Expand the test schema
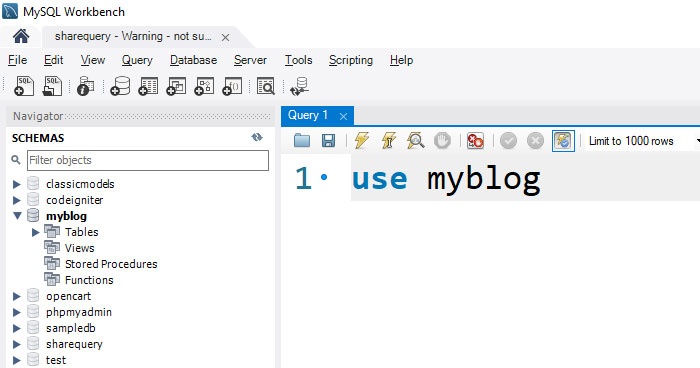Viewport: 700px width, 368px height. pos(17,360)
